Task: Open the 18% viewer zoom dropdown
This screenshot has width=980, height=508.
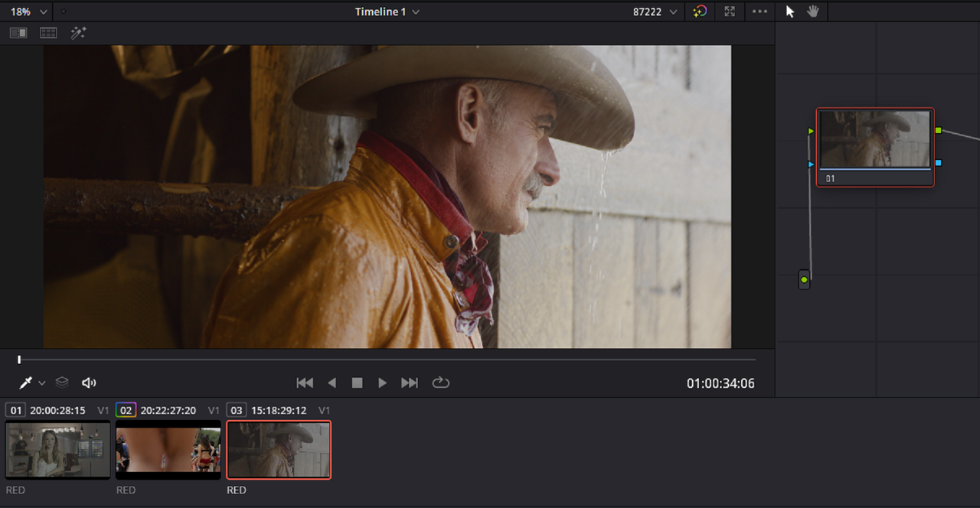Action: pyautogui.click(x=28, y=11)
